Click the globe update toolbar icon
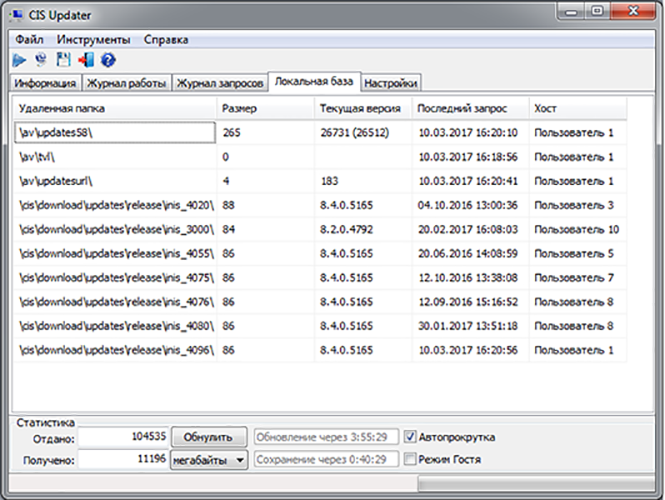Viewport: 665px width, 500px height. (42, 60)
